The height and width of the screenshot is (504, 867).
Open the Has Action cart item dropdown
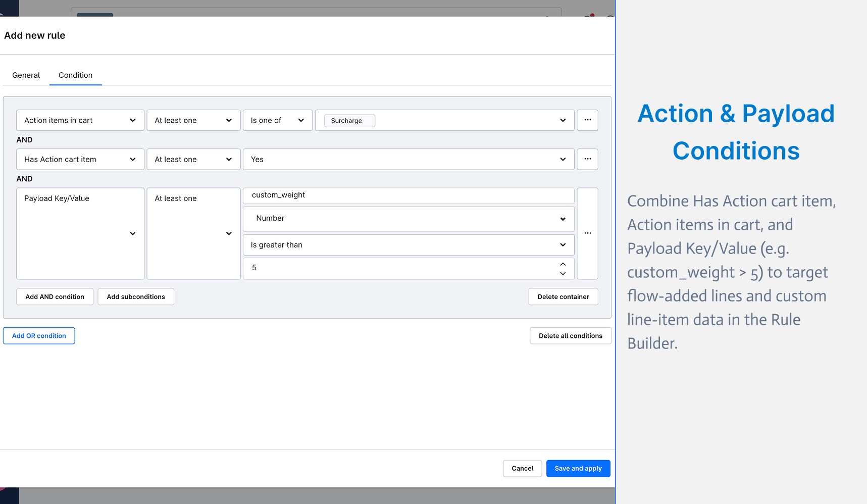(80, 159)
